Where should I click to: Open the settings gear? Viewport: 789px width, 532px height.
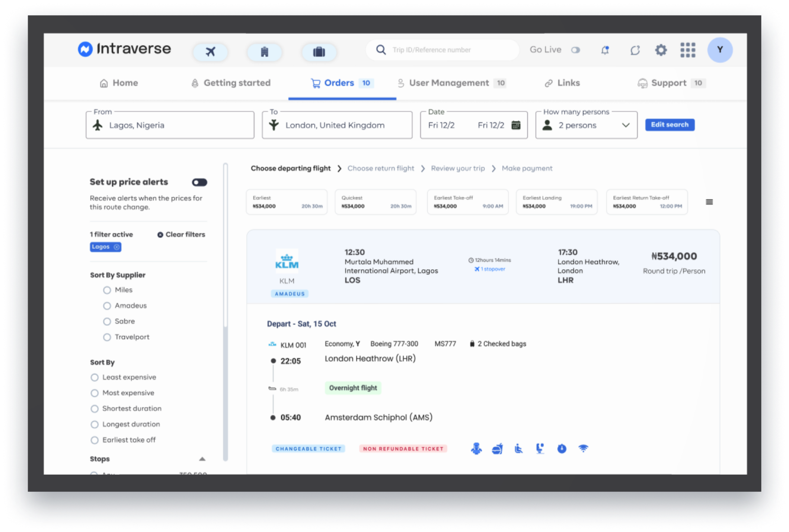[x=661, y=50]
